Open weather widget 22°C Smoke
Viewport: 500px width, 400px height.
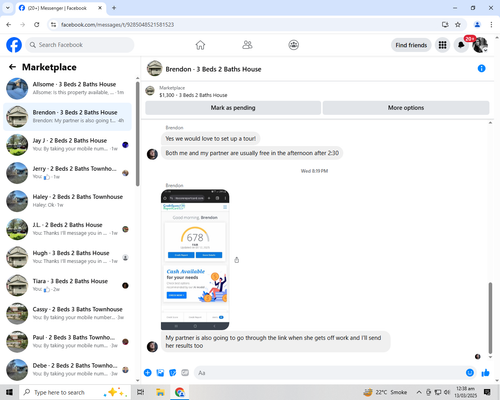pos(385,392)
